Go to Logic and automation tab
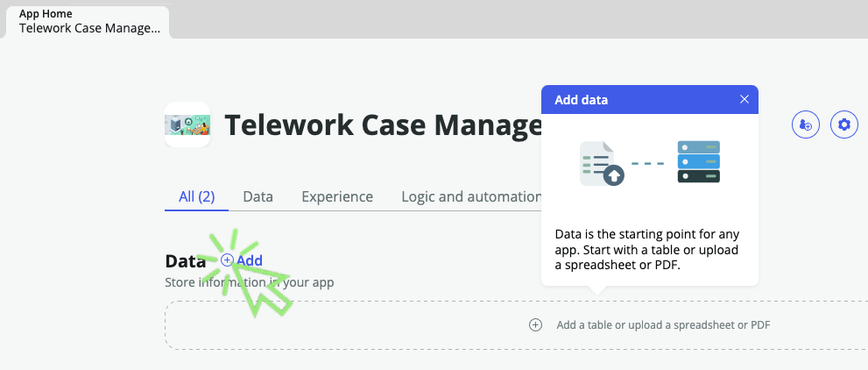 (x=470, y=196)
